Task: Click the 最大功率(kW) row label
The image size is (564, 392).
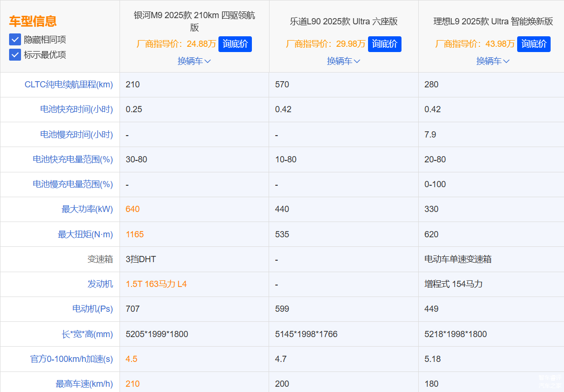Action: coord(87,209)
